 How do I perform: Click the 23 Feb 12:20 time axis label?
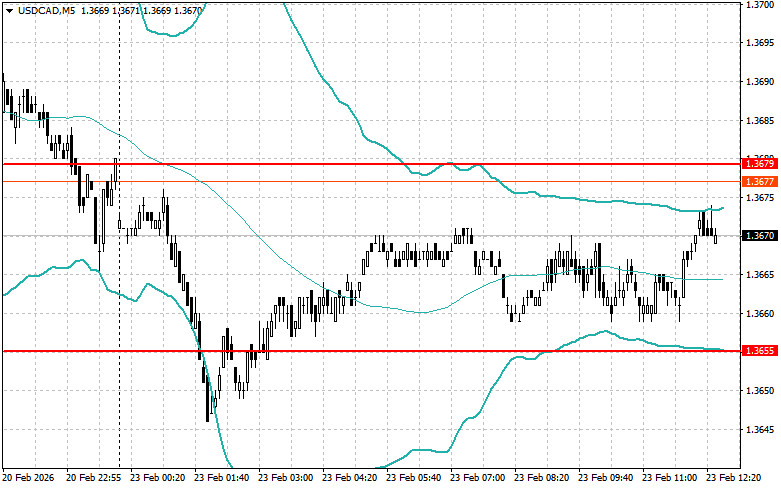[x=733, y=478]
